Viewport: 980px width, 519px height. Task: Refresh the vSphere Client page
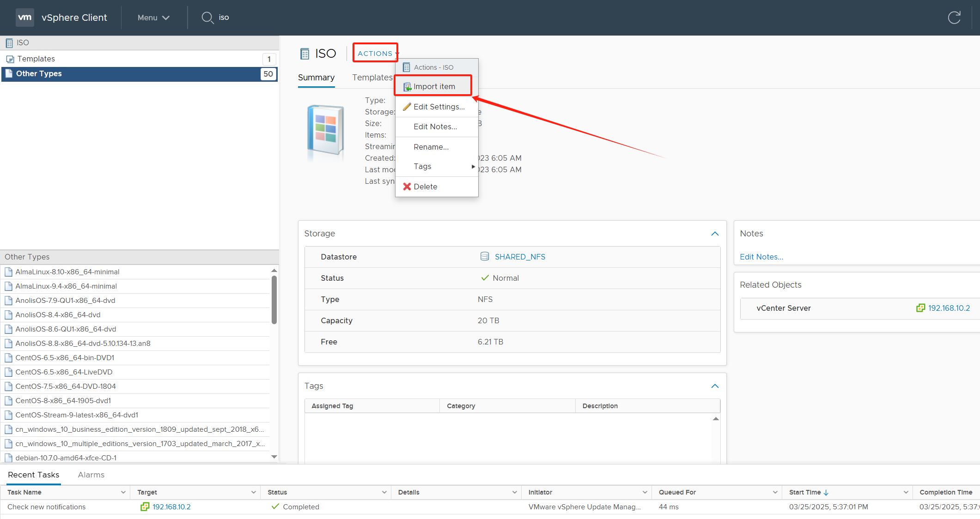[954, 18]
